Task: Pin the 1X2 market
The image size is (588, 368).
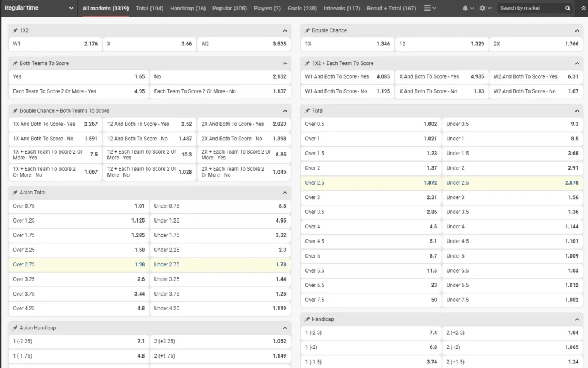Action: tap(15, 30)
